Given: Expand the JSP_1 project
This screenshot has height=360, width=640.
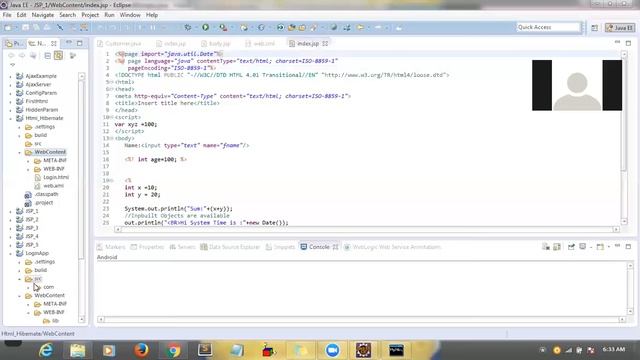Looking at the screenshot, I should 11,211.
